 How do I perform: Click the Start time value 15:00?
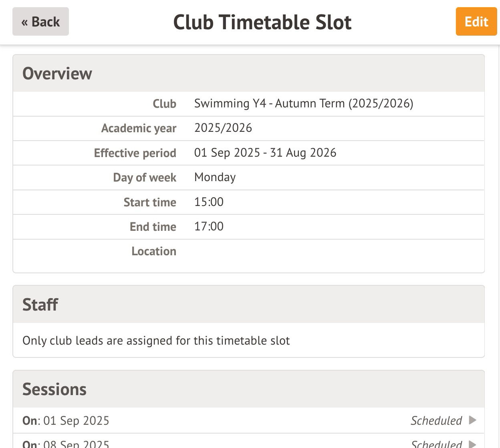click(209, 202)
